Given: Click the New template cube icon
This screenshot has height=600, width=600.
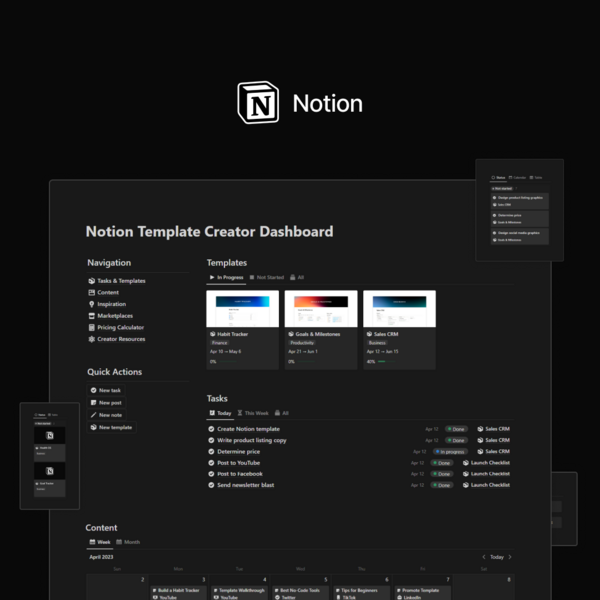Looking at the screenshot, I should [x=93, y=427].
